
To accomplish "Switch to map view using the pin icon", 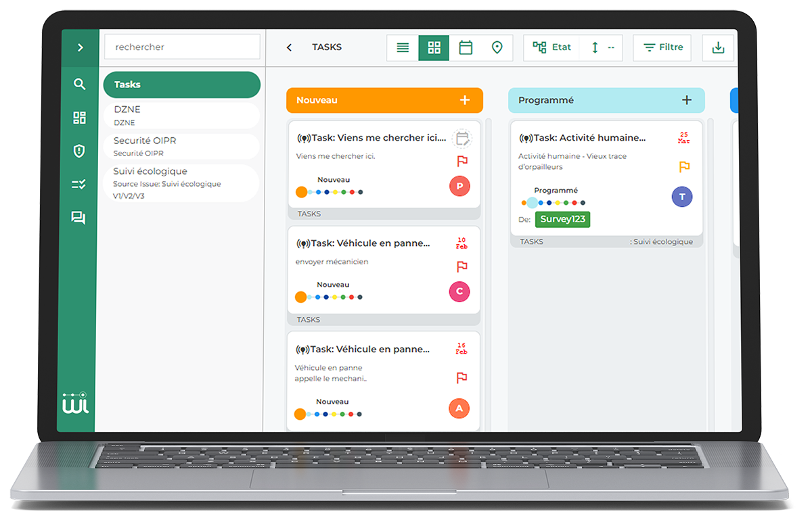I will (497, 47).
